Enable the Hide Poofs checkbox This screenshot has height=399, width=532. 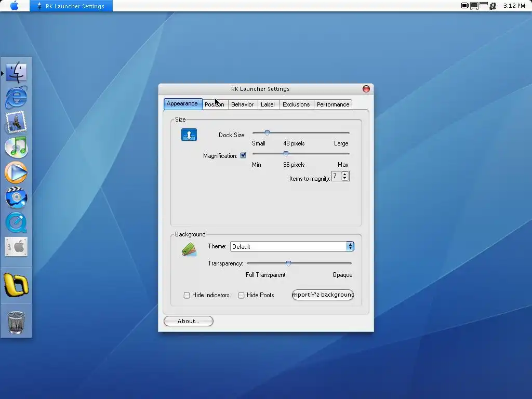click(x=241, y=295)
